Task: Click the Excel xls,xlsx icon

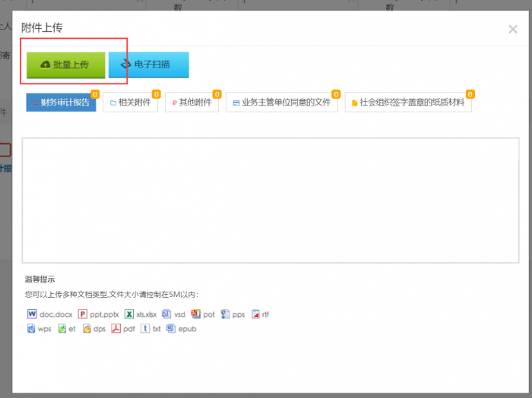Action: pyautogui.click(x=129, y=314)
